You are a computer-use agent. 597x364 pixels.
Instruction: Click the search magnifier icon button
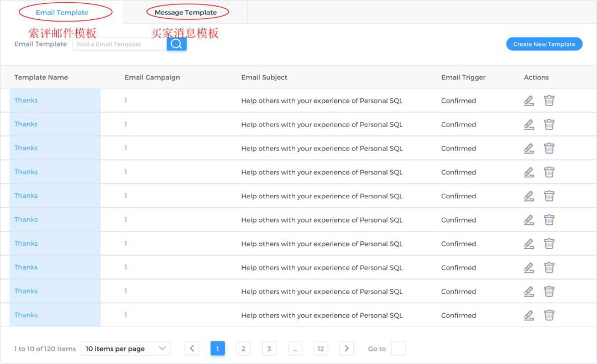click(x=176, y=44)
